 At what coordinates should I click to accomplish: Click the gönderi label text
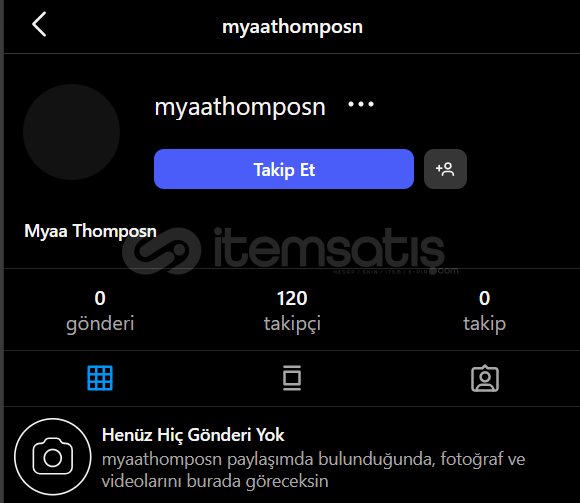100,324
